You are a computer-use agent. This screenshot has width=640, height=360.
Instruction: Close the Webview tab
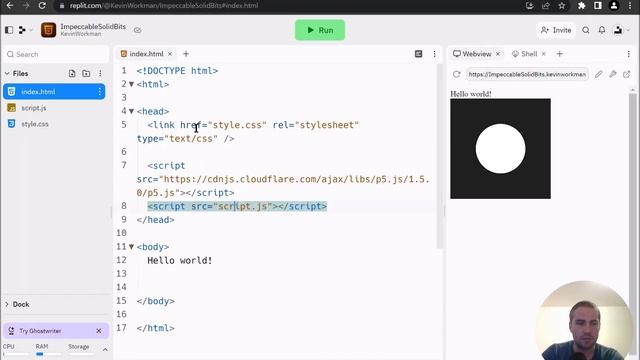498,54
